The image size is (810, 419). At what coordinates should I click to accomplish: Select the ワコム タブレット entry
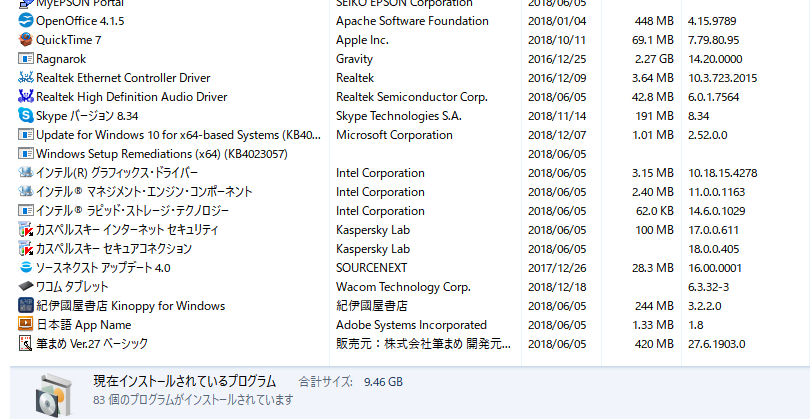(x=72, y=287)
